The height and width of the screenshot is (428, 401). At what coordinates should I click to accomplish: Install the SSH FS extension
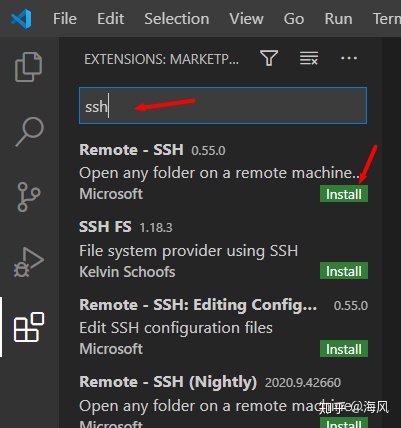[x=344, y=271]
